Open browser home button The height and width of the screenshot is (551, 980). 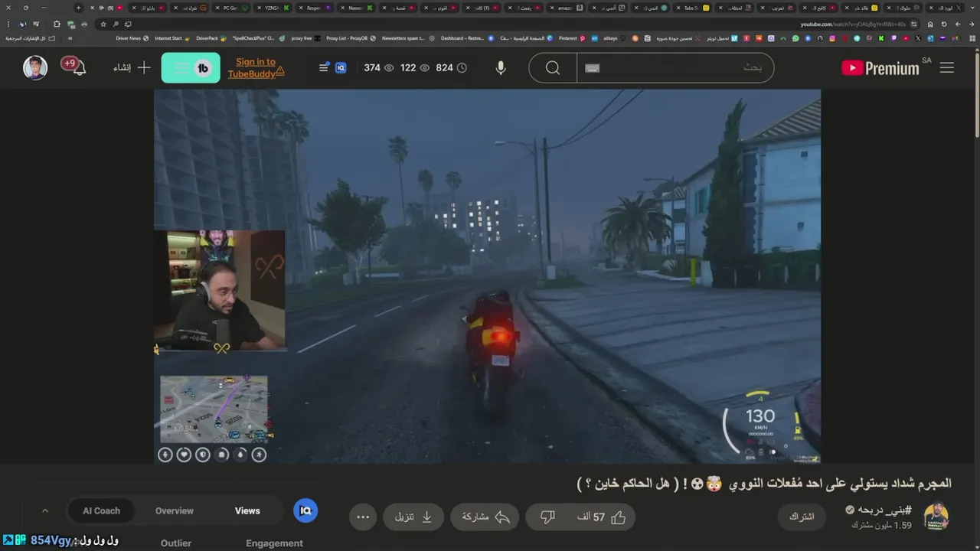tap(930, 24)
